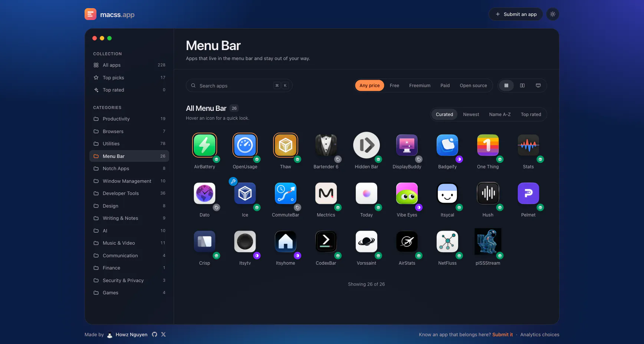Sort apps by Name A-Z
644x344 pixels.
pos(500,115)
